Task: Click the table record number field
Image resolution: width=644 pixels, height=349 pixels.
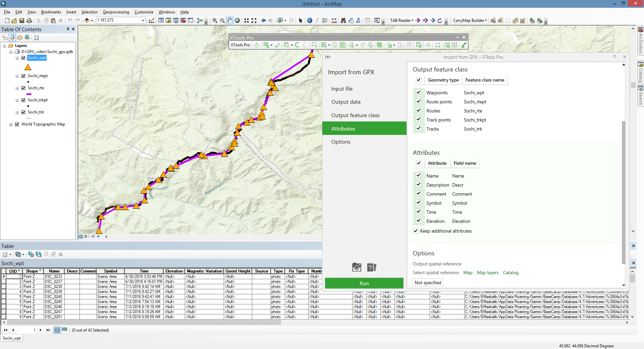Action: [27, 330]
